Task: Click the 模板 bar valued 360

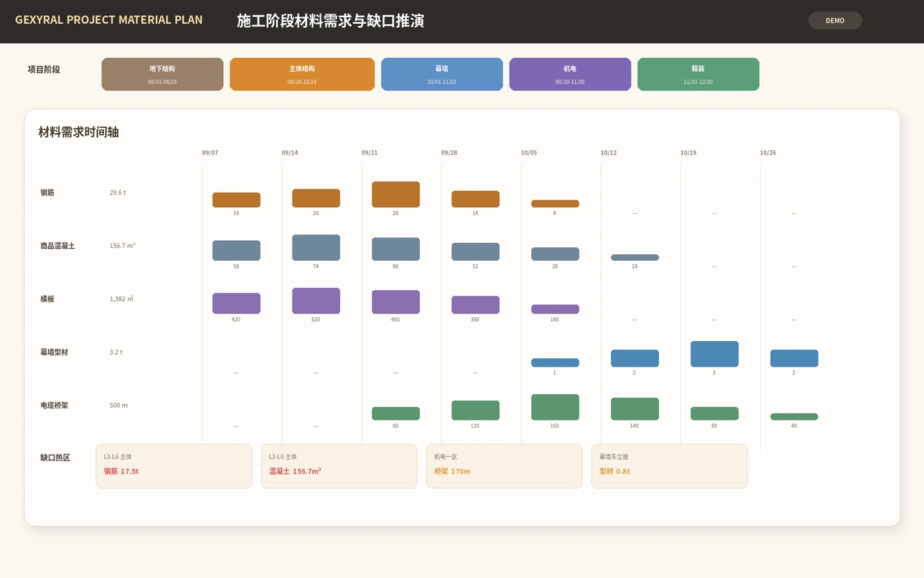Action: [475, 305]
